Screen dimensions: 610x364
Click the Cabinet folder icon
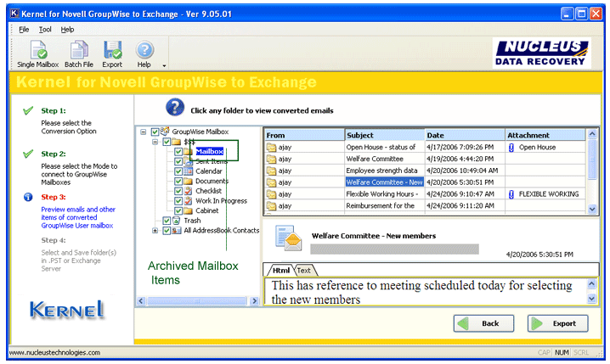(188, 210)
